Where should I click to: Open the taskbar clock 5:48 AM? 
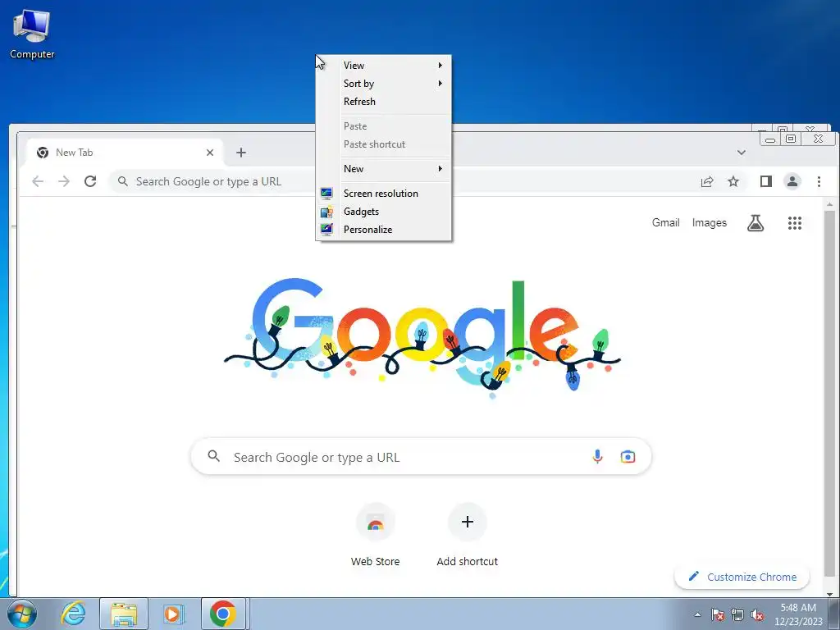coord(798,614)
